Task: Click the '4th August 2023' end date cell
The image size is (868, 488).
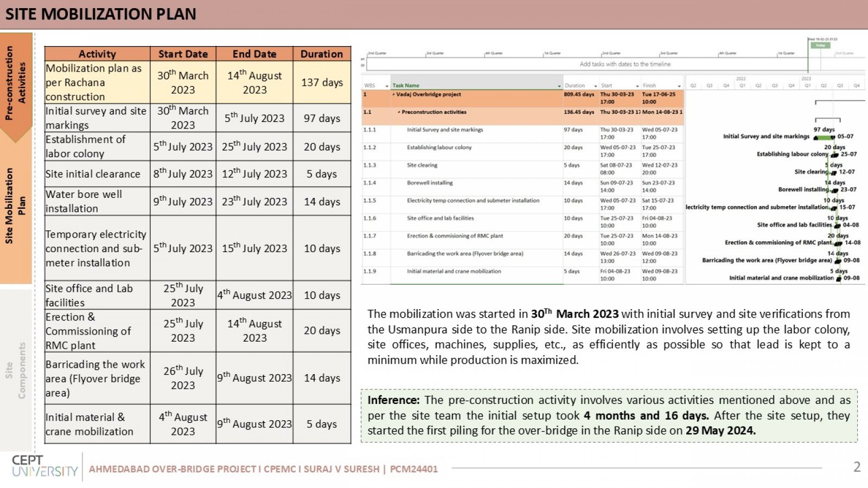Action: 254,296
